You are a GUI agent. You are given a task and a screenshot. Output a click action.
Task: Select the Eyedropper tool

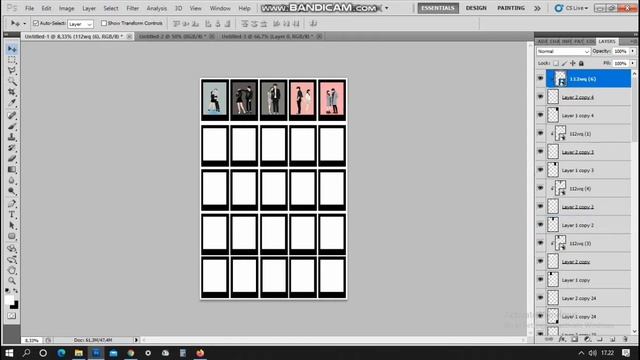coord(12,102)
